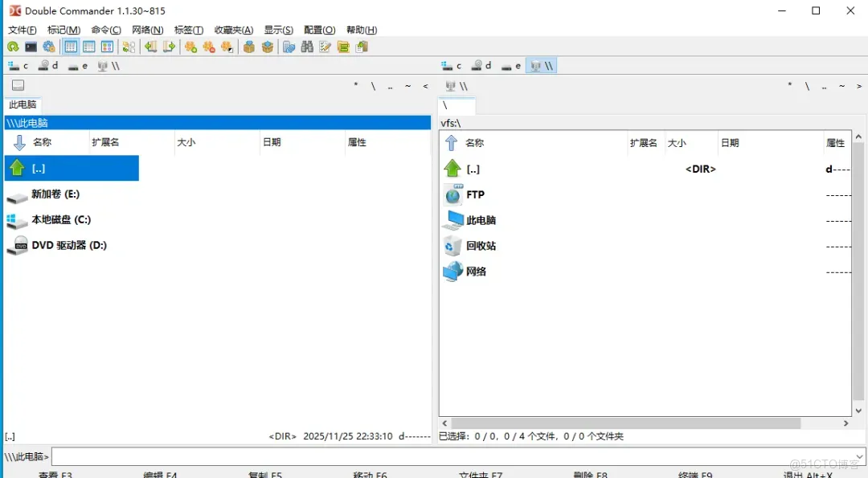Switch left panel to drive C

[x=18, y=65]
